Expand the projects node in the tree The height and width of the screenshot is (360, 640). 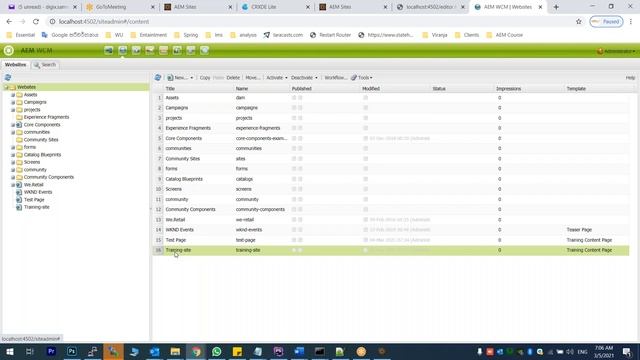[x=13, y=110]
